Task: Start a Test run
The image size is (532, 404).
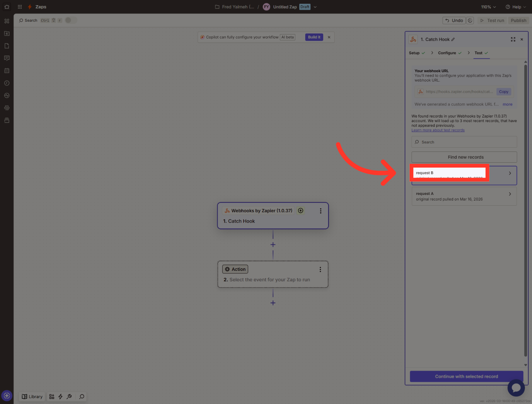Action: pyautogui.click(x=492, y=21)
